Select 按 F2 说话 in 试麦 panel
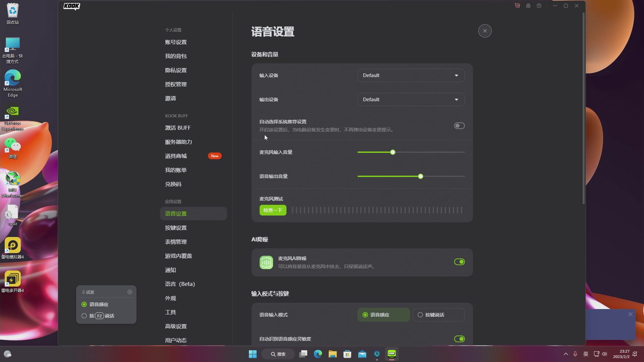Viewport: 644px width, 362px height. [98, 316]
